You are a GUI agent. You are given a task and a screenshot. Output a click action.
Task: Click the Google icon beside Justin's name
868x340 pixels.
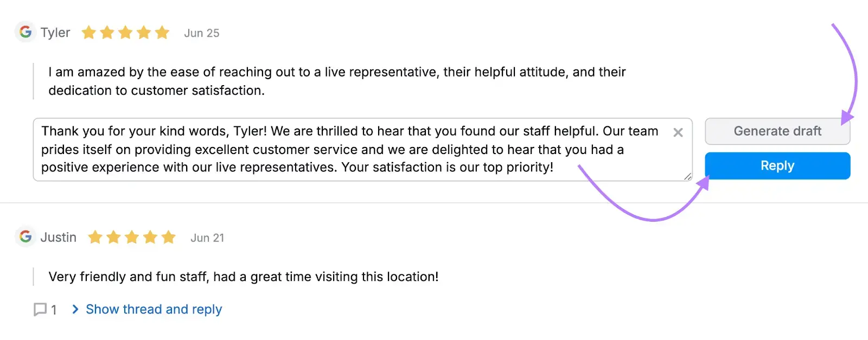tap(25, 237)
